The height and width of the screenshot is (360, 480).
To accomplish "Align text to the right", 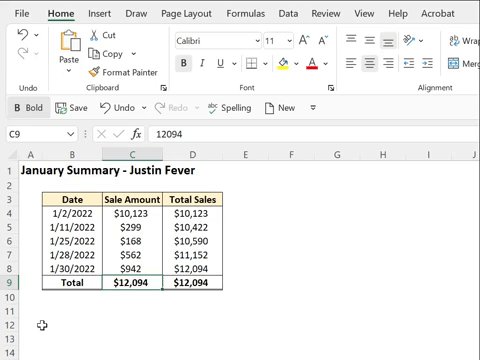I will pyautogui.click(x=388, y=63).
